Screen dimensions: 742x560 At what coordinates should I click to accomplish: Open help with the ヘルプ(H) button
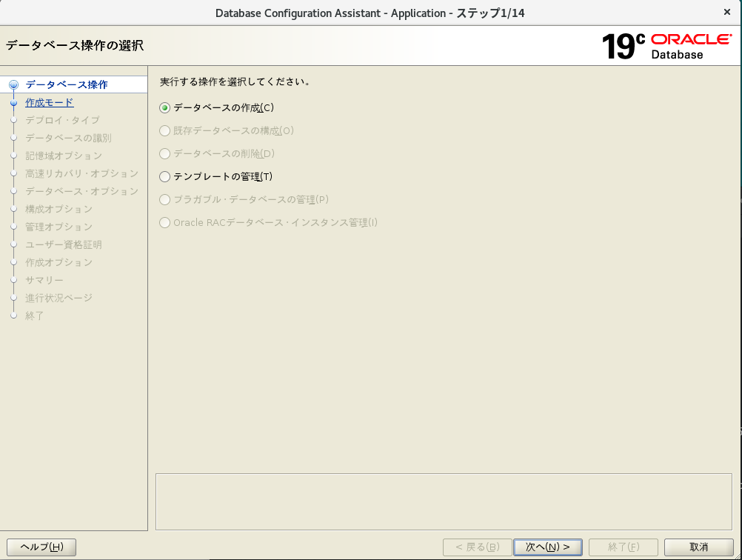click(41, 547)
